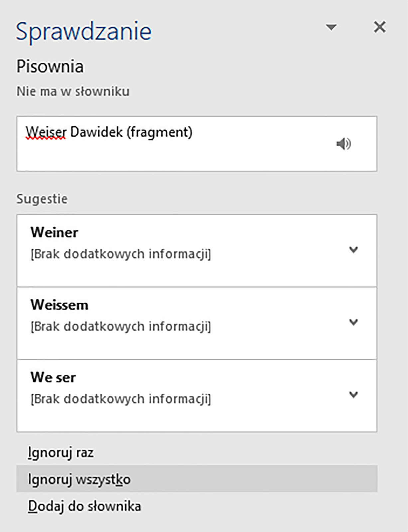Select the suggestion Weiner
Viewport: 408px width, 532px height.
click(197, 251)
